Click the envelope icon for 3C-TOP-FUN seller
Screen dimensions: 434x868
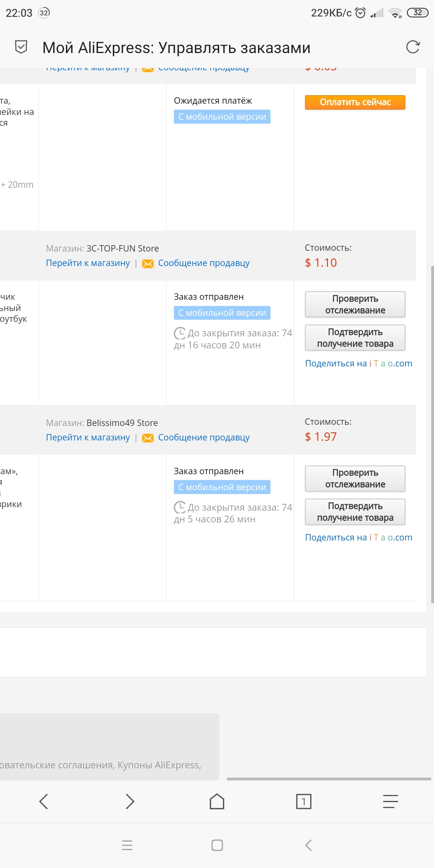coord(148,264)
